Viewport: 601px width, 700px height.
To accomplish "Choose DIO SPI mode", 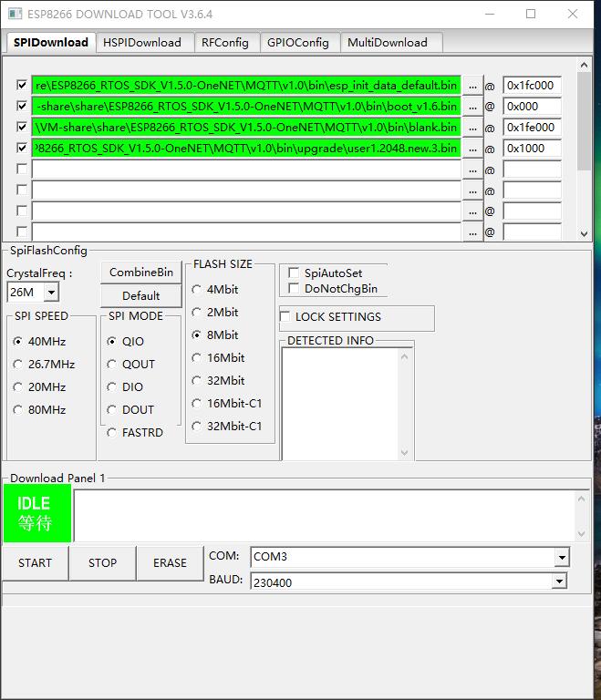I will tap(113, 386).
